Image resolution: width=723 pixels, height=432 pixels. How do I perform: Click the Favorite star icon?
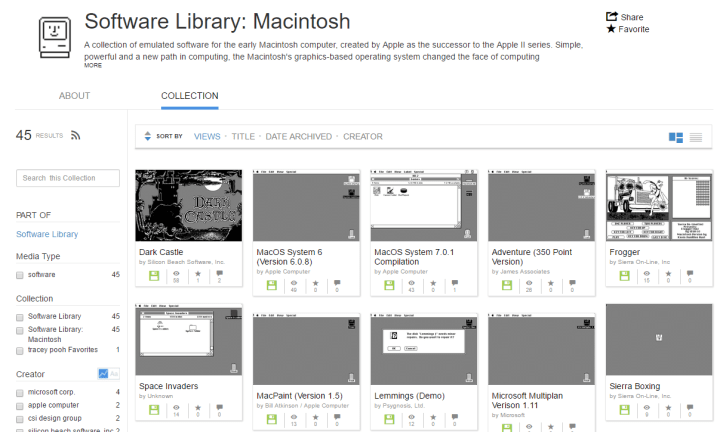pyautogui.click(x=611, y=29)
